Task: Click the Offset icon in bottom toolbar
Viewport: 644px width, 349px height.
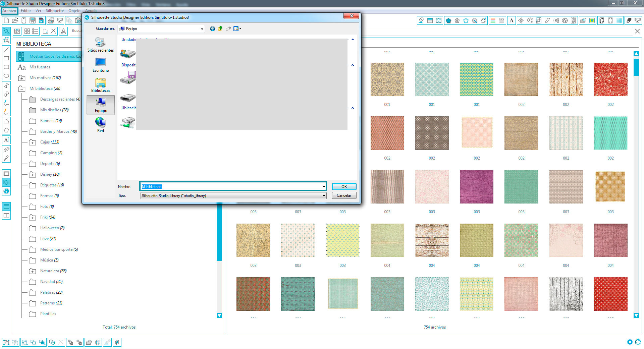Action: [x=98, y=342]
